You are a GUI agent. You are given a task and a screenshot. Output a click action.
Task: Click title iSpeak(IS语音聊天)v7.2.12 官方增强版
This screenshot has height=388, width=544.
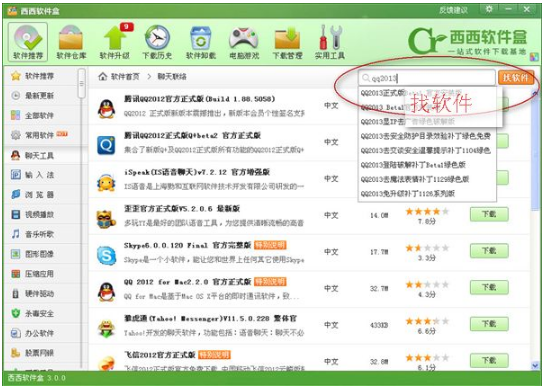click(x=197, y=172)
